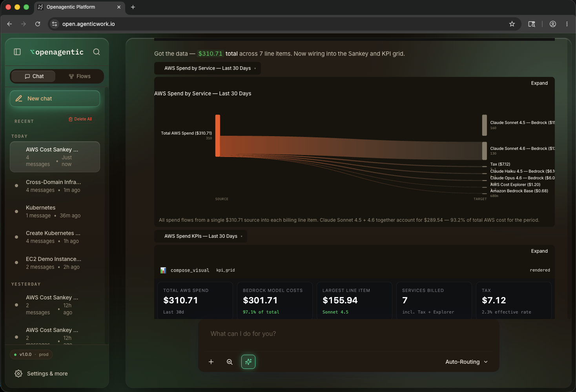Screen dimensions: 576x392
Task: Click the openagentic logo
Action: coord(57,52)
